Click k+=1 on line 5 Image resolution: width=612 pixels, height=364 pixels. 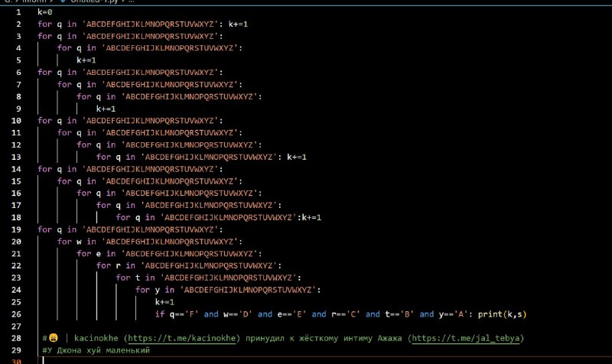(x=86, y=60)
